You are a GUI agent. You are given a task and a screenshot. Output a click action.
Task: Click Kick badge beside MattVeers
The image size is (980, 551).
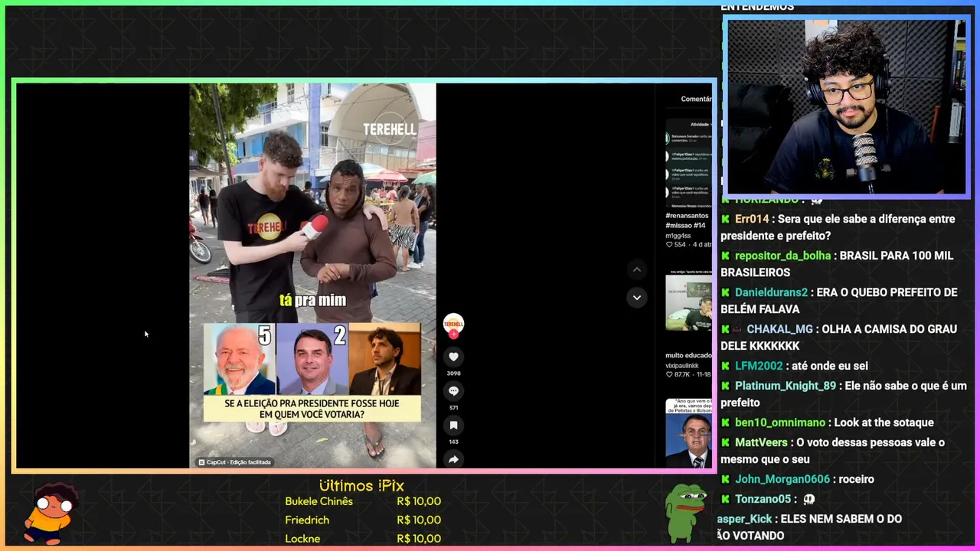pos(725,442)
